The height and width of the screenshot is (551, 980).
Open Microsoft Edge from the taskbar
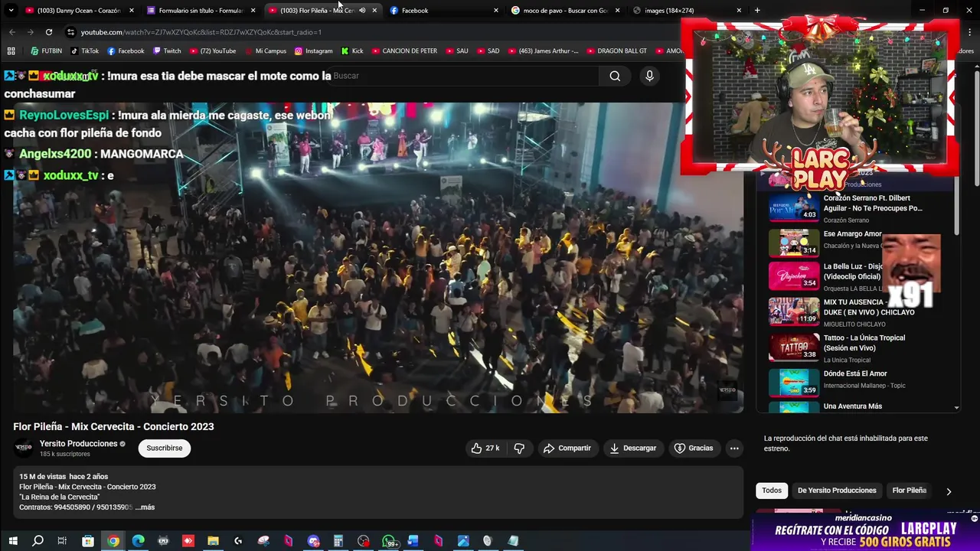pyautogui.click(x=138, y=541)
